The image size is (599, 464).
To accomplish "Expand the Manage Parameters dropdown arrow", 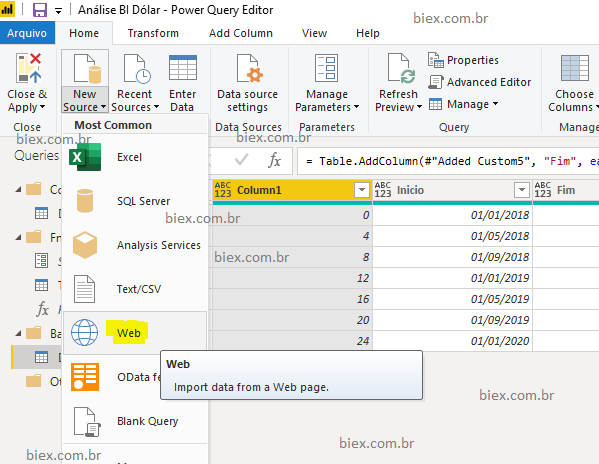I will pyautogui.click(x=356, y=107).
